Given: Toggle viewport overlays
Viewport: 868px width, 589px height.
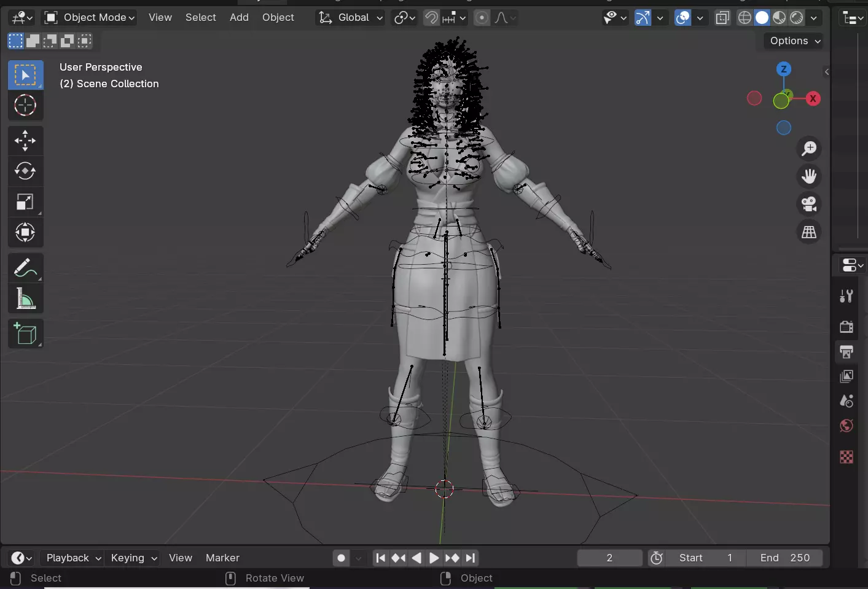Looking at the screenshot, I should coord(682,18).
